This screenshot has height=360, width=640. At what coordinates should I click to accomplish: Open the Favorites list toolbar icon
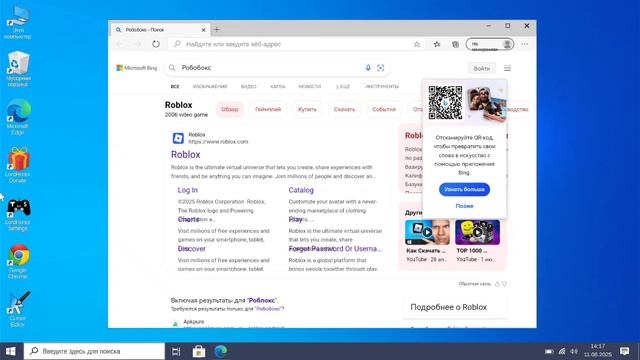[437, 44]
